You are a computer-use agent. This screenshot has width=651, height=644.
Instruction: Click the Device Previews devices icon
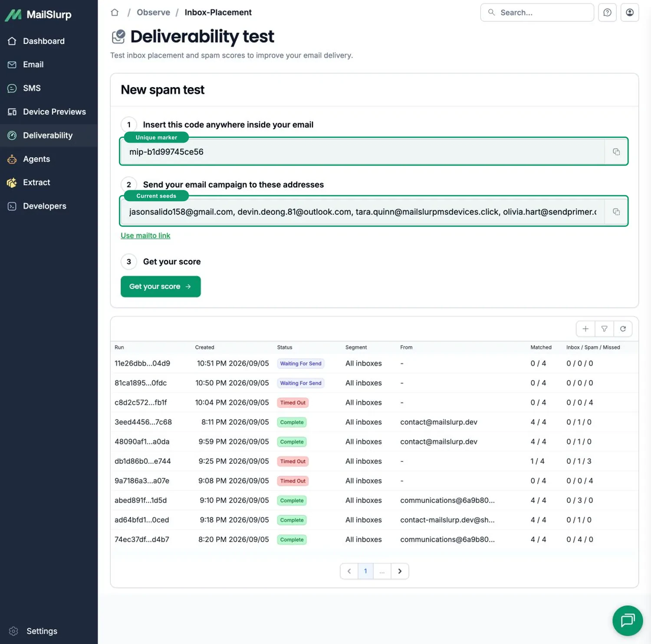[12, 112]
